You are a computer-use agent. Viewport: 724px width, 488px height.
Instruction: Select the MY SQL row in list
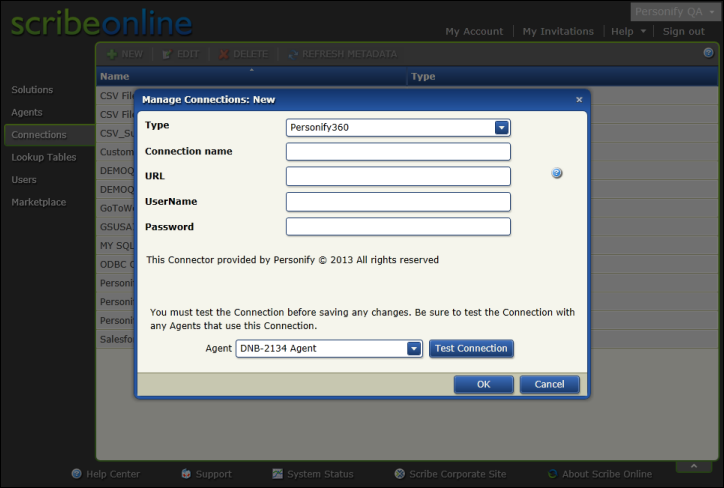pyautogui.click(x=407, y=246)
